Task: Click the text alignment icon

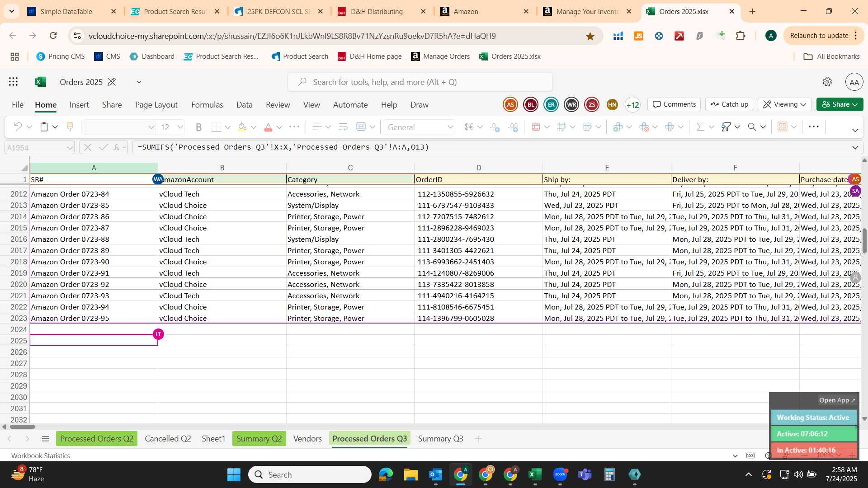Action: [x=317, y=127]
